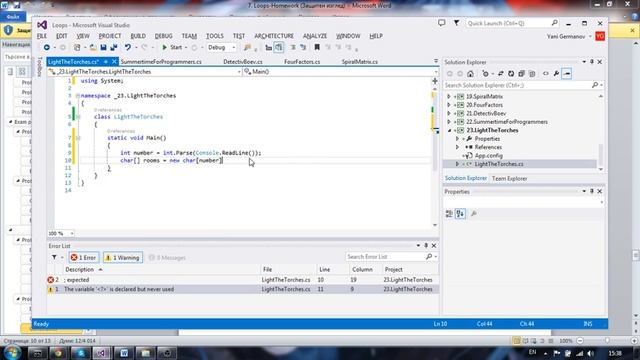Click the Collapse All icon in Solution Explorer

(521, 73)
